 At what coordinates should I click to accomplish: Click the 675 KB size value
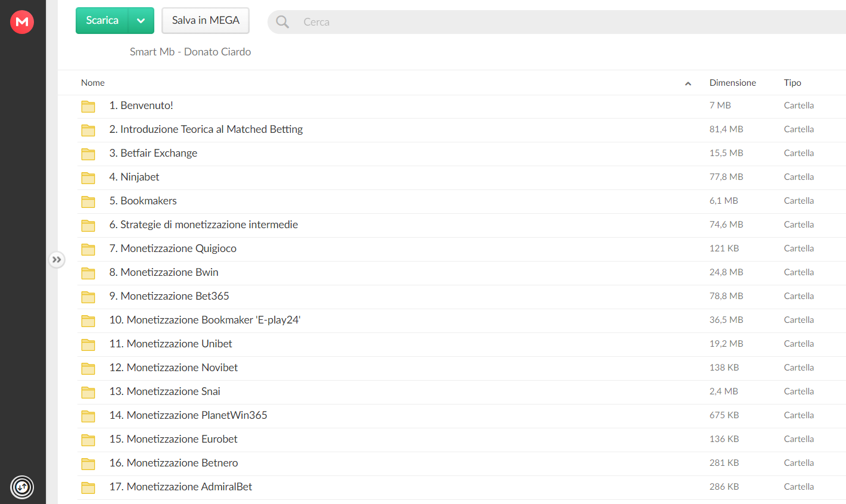coord(724,415)
